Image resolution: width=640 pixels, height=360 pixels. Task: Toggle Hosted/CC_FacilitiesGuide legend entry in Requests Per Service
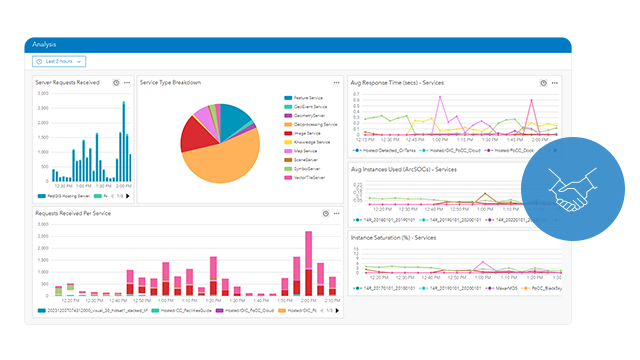(182, 311)
